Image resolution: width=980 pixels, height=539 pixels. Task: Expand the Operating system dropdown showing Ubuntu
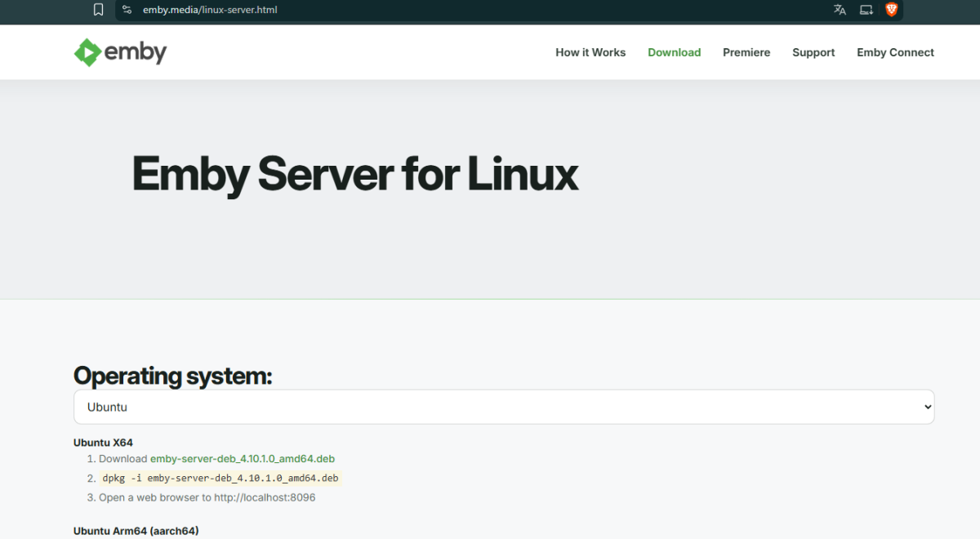point(504,407)
